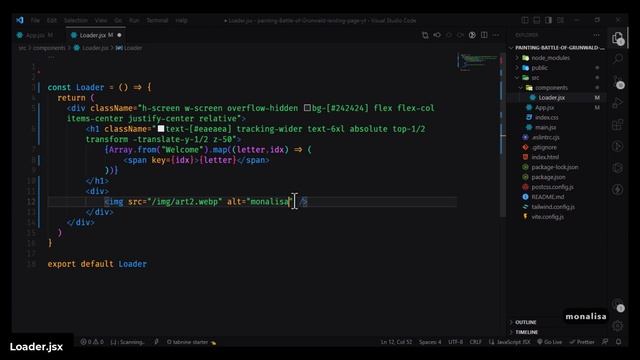Open editor More Actions ellipsis
The height and width of the screenshot is (360, 640).
pyautogui.click(x=496, y=35)
